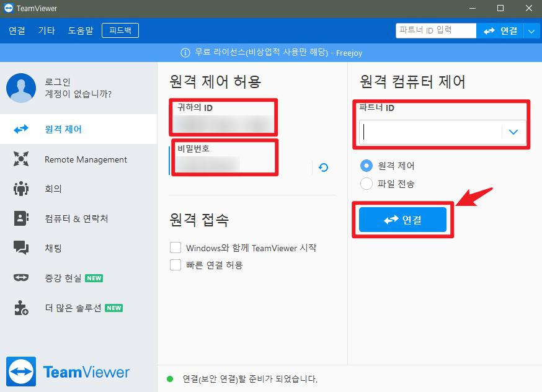Open the Remote Management sidebar tab
The height and width of the screenshot is (392, 542).
coord(79,159)
